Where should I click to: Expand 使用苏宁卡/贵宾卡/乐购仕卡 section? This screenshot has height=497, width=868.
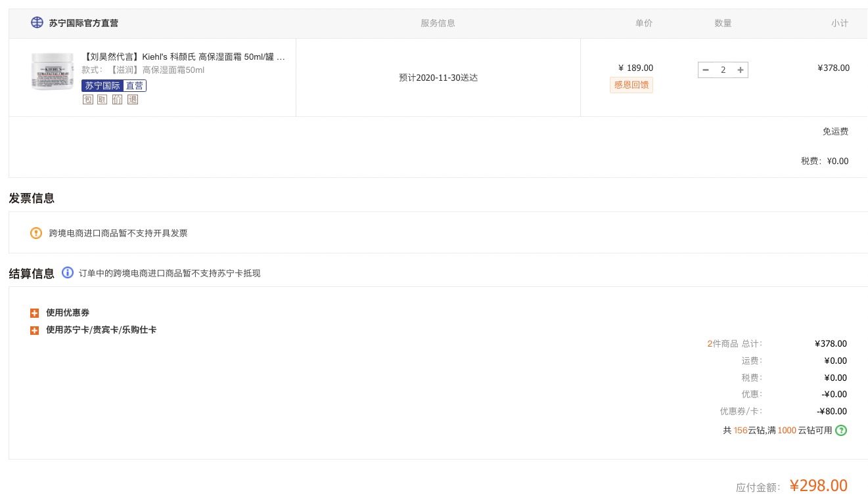[x=35, y=330]
